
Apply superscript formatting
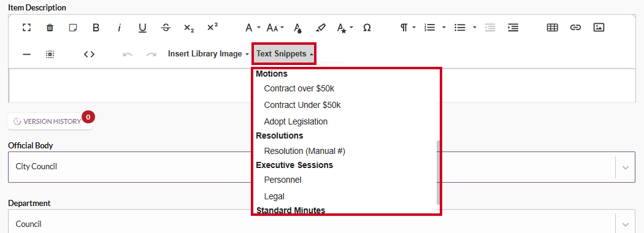pyautogui.click(x=212, y=27)
